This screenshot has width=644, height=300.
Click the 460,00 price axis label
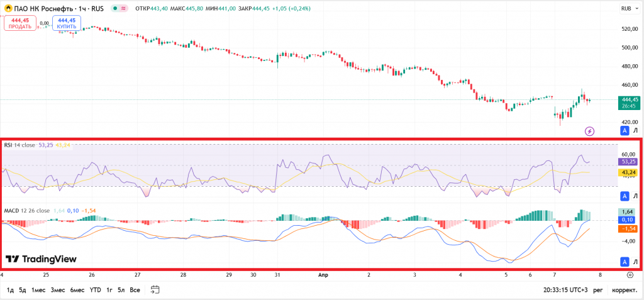[x=630, y=85]
